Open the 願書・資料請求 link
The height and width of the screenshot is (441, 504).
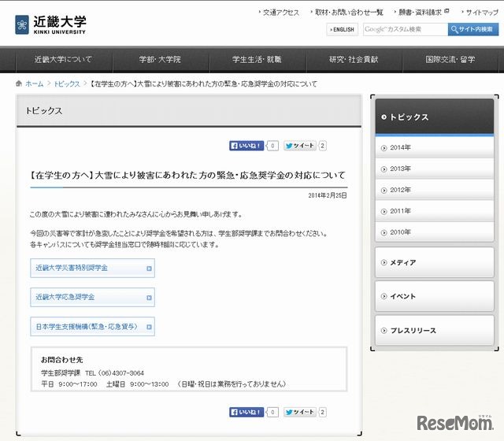tap(420, 13)
